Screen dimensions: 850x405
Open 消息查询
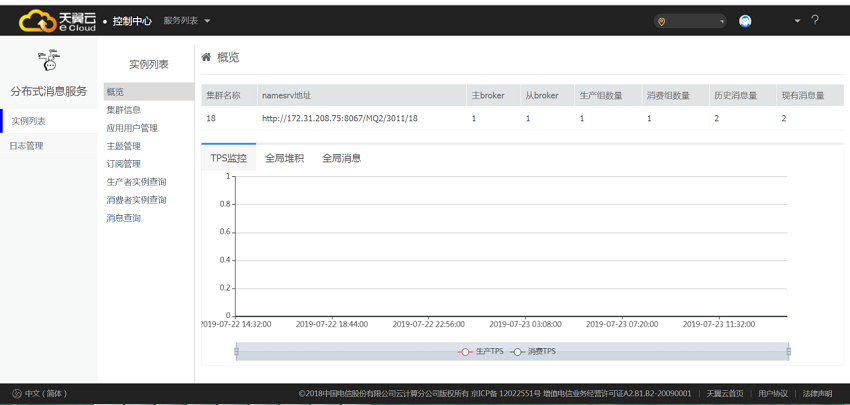[x=124, y=218]
